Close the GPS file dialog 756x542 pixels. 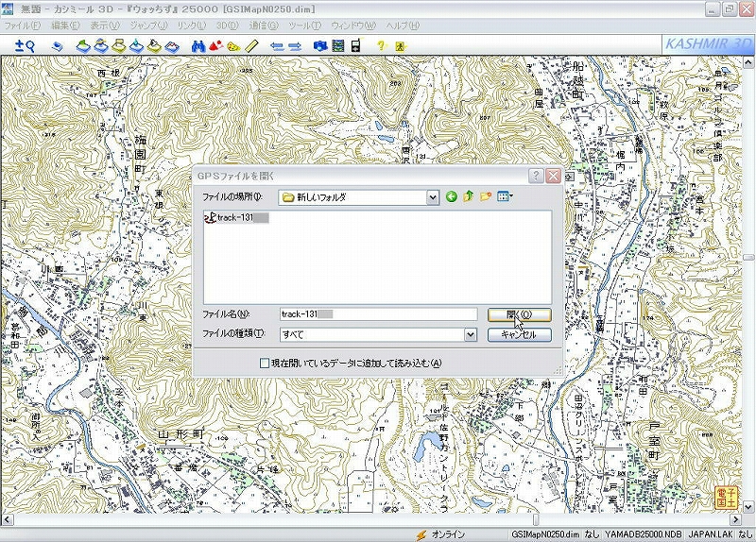point(553,176)
